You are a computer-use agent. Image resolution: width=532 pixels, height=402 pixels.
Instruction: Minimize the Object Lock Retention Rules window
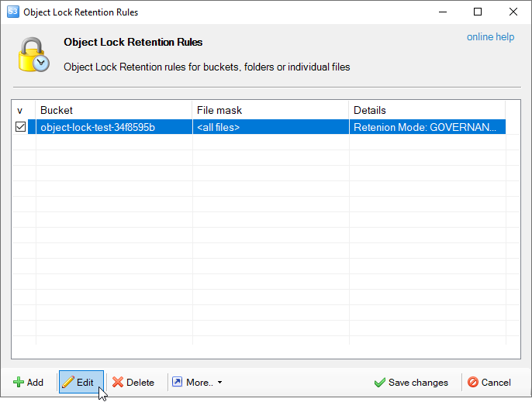(443, 12)
